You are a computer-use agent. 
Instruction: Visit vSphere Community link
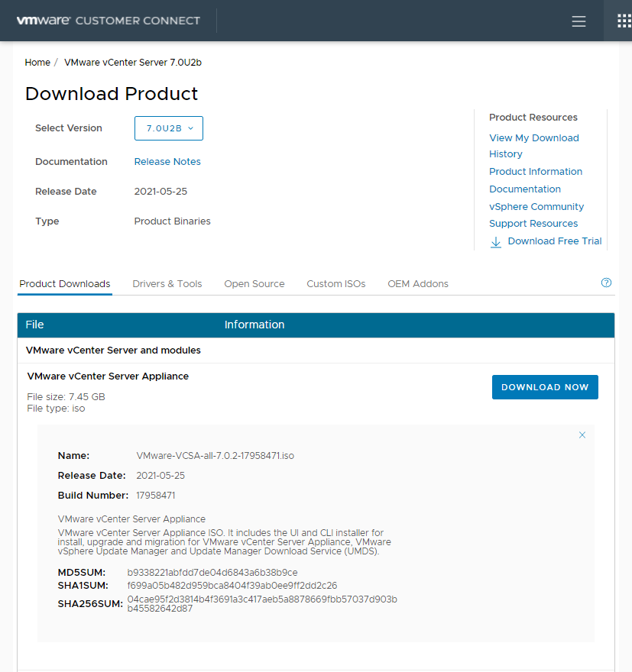pyautogui.click(x=536, y=207)
